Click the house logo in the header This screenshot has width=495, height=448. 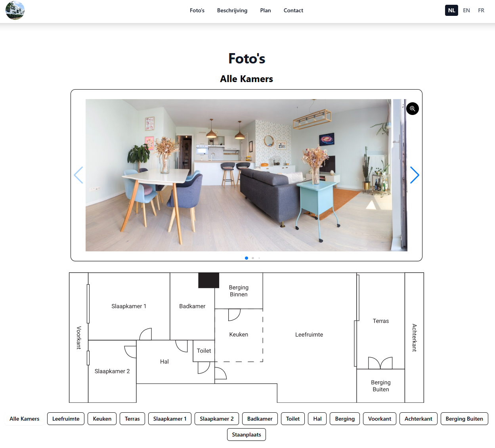coord(15,10)
